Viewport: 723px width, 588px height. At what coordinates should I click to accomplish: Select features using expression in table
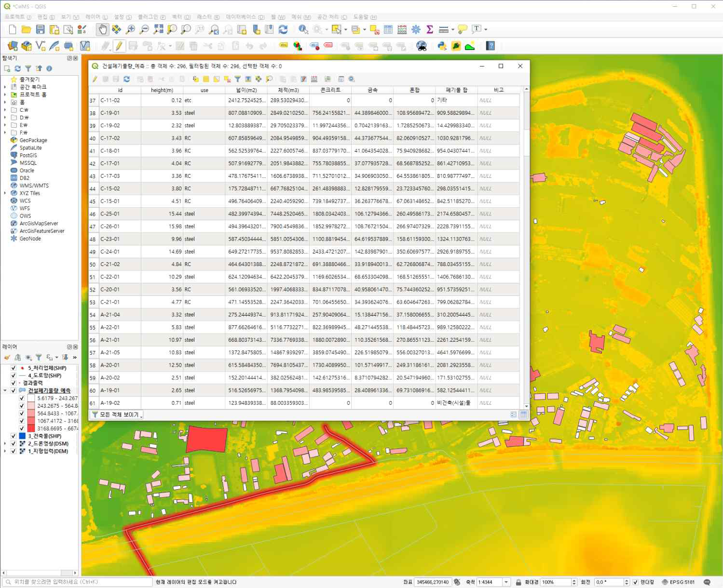tap(195, 79)
